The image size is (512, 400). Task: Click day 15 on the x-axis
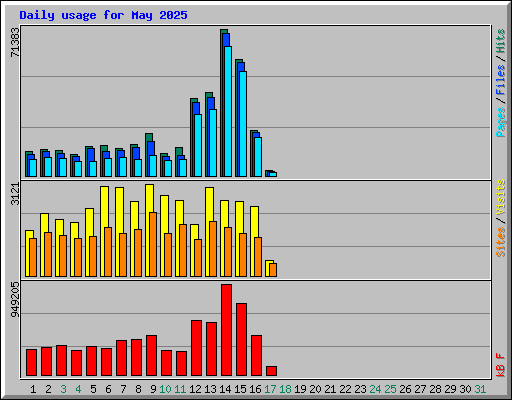pos(240,389)
